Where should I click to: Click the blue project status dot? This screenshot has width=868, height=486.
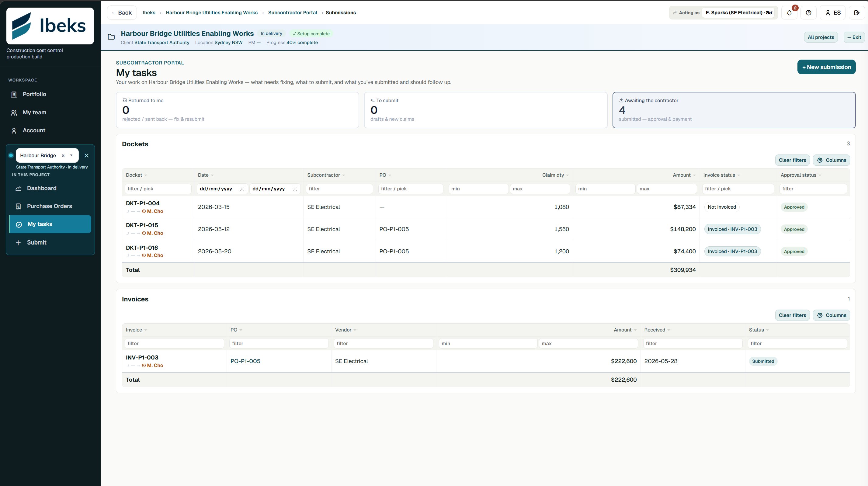pyautogui.click(x=11, y=155)
